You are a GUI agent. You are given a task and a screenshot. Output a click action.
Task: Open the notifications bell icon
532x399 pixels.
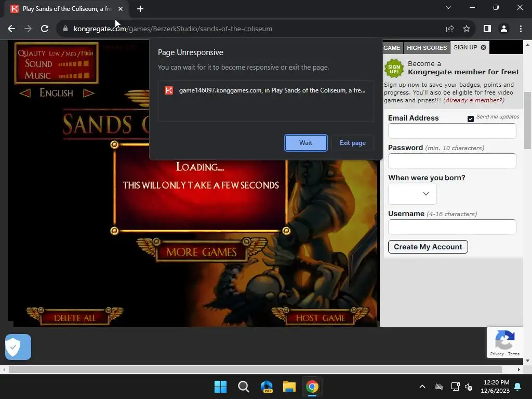pos(518,387)
